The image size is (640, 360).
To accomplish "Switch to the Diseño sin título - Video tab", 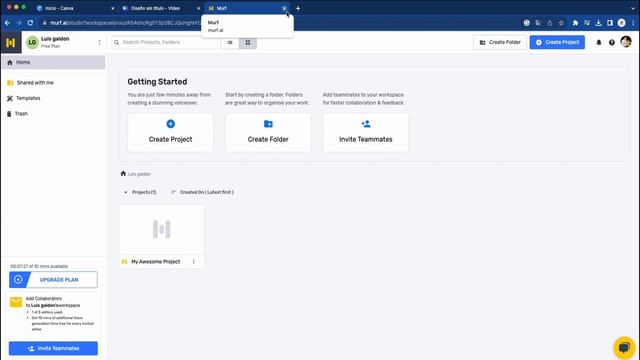I will point(160,8).
